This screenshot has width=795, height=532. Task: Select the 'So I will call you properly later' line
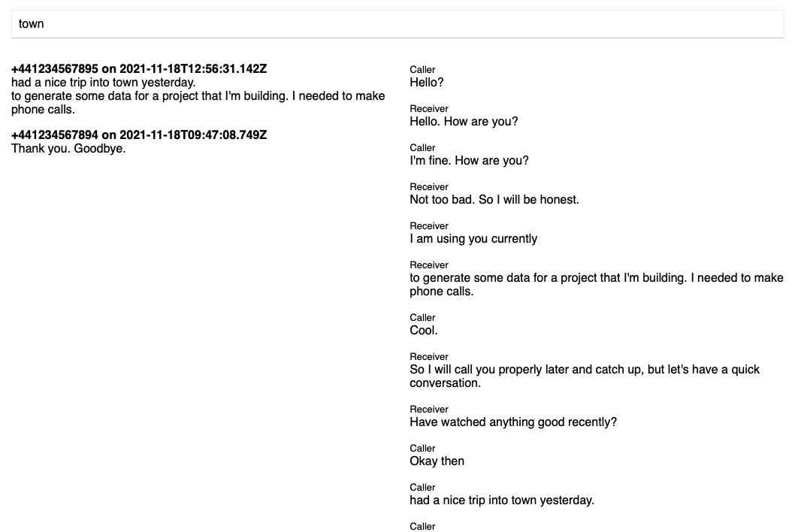[x=585, y=376]
